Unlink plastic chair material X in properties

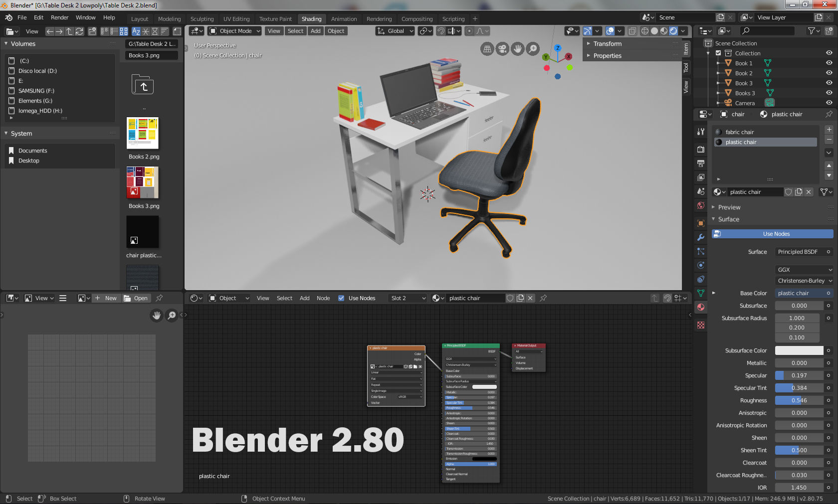(809, 192)
